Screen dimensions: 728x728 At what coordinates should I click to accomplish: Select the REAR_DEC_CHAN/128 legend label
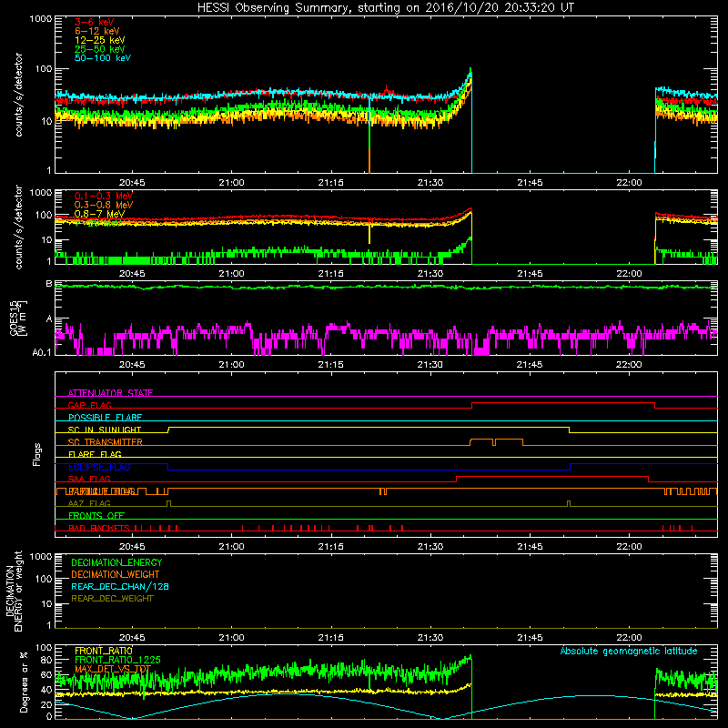click(120, 586)
